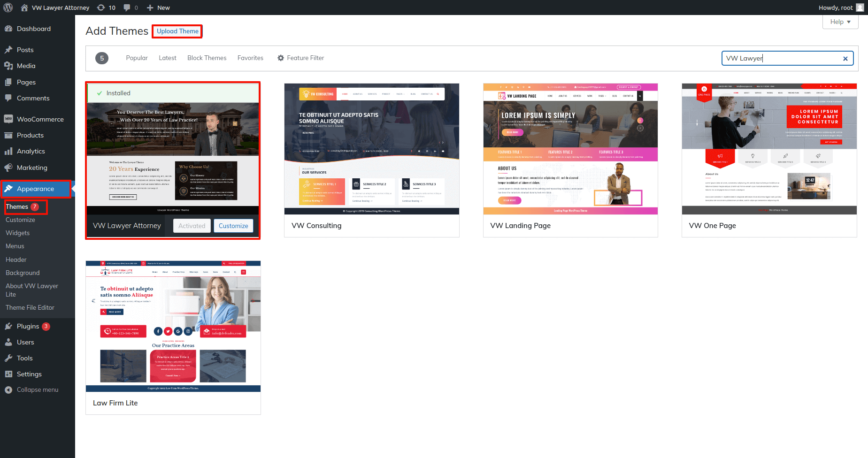Click the Collapse menu label

point(38,390)
